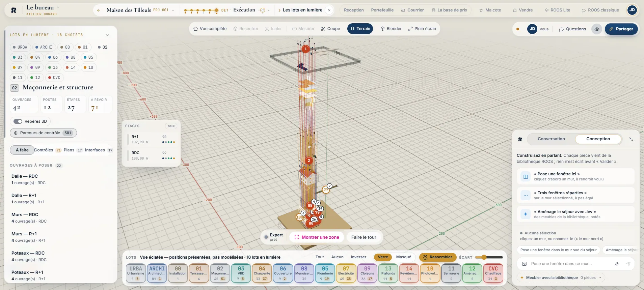Switch to Plein écran view
This screenshot has width=644, height=290.
[422, 29]
